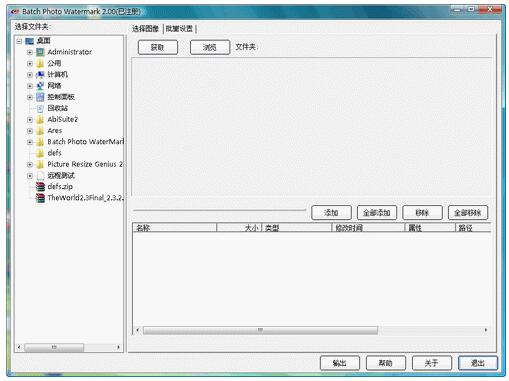Sort by the 路径 column header
The height and width of the screenshot is (381, 509).
click(x=473, y=228)
